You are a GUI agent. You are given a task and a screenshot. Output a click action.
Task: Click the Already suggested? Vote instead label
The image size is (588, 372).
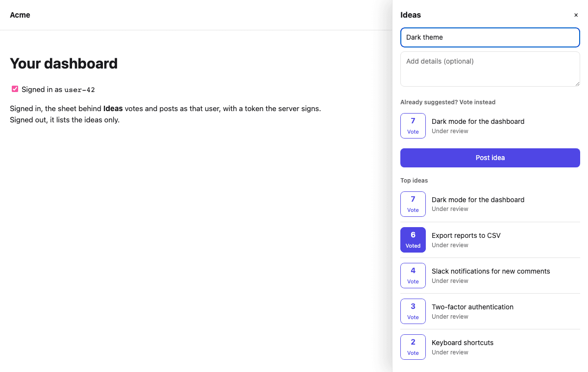(x=448, y=102)
